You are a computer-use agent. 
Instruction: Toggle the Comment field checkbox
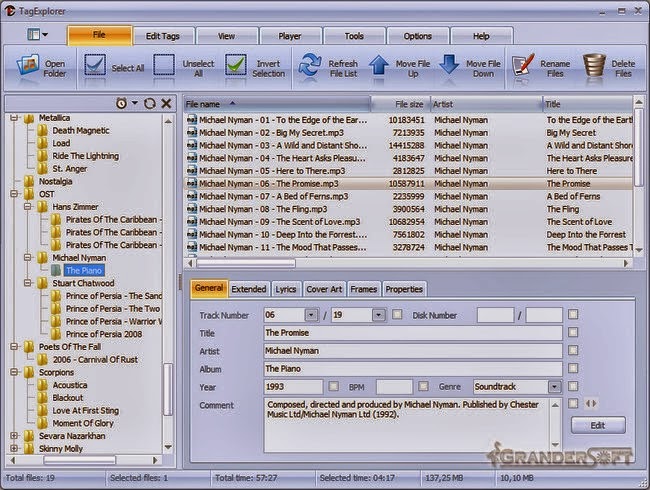point(573,403)
